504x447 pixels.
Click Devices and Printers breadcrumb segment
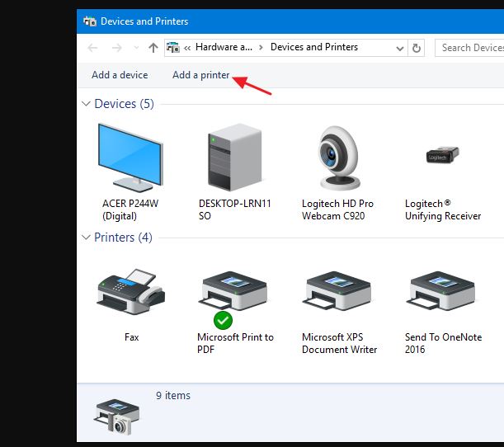(314, 47)
